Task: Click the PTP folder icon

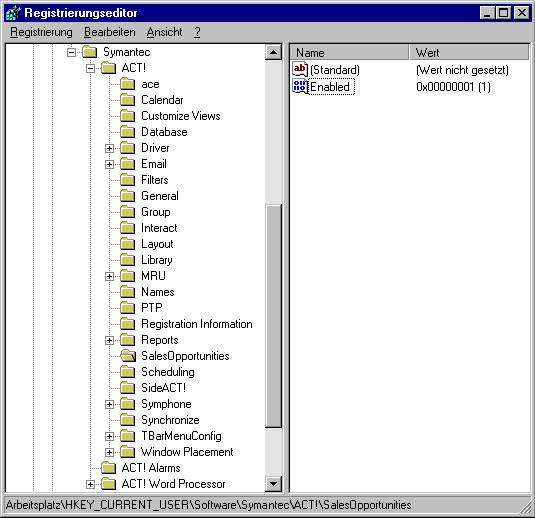Action: [x=128, y=308]
